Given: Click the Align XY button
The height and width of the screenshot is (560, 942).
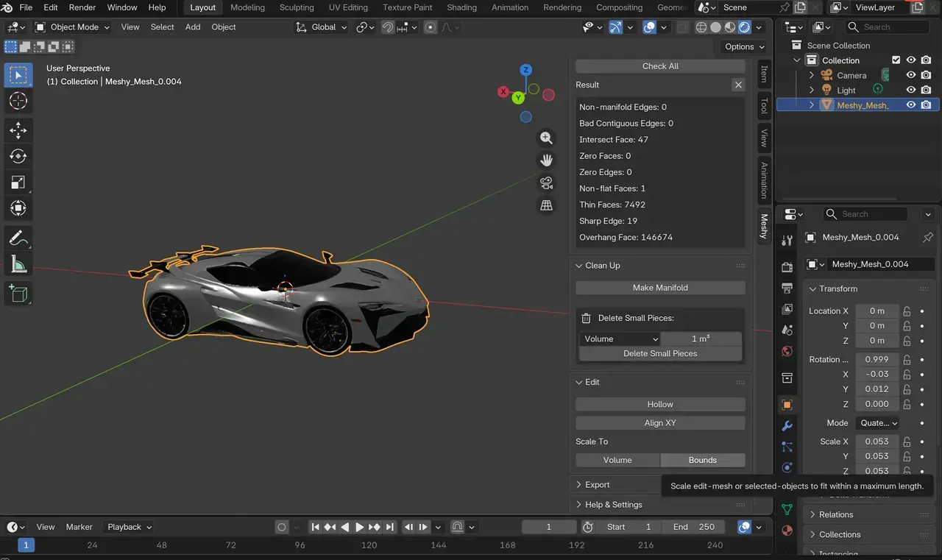Looking at the screenshot, I should (660, 422).
